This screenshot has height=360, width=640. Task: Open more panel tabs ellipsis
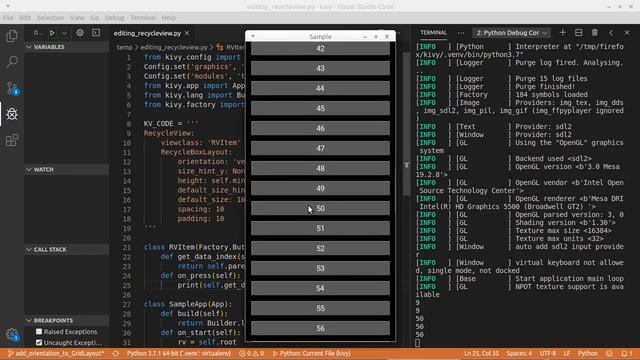(461, 33)
